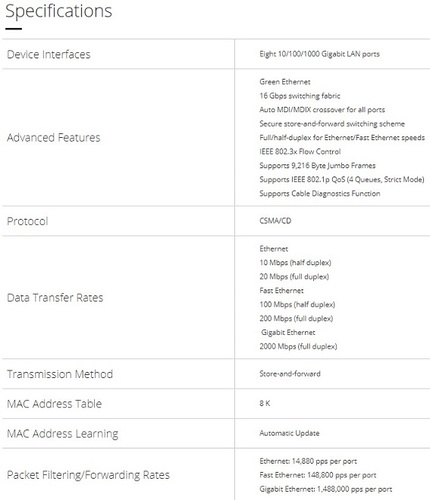This screenshot has height=500, width=430.
Task: Select the IEEE 802.3x Flow Control line
Action: 300,152
